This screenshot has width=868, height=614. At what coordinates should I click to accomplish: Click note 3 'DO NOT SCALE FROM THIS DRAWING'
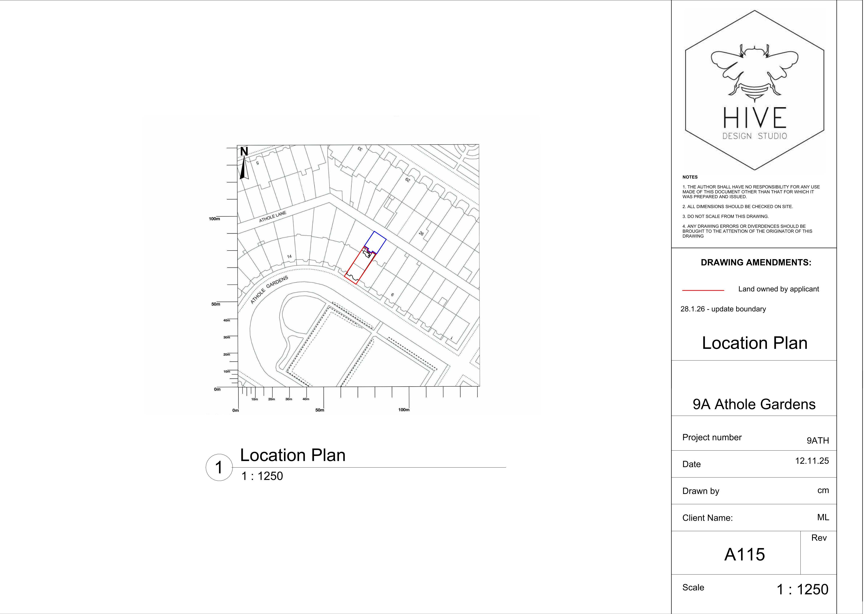coord(725,217)
